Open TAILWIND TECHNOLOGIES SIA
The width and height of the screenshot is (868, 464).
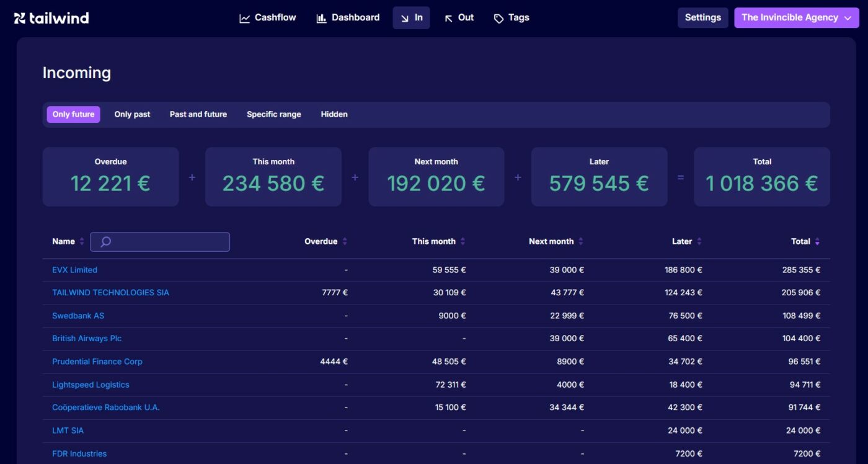(110, 293)
